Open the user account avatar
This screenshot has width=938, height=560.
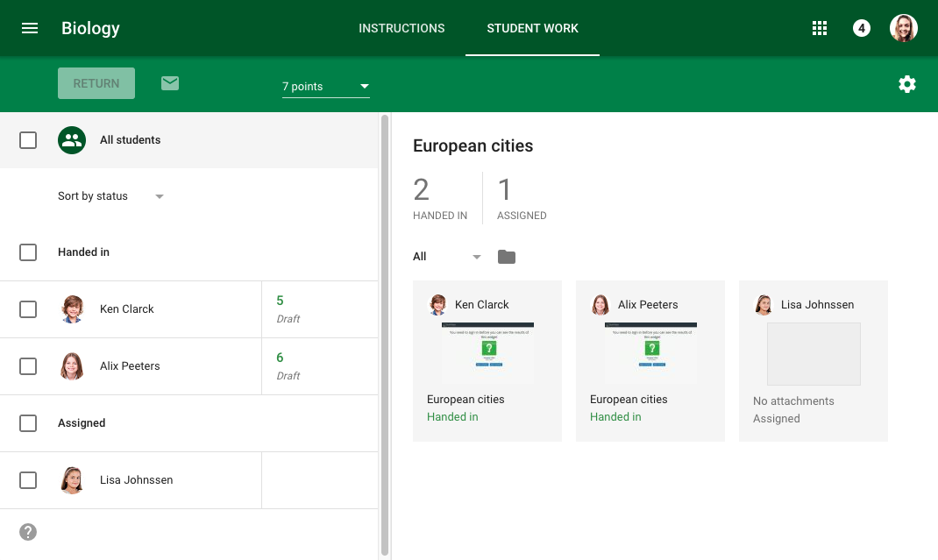point(904,28)
